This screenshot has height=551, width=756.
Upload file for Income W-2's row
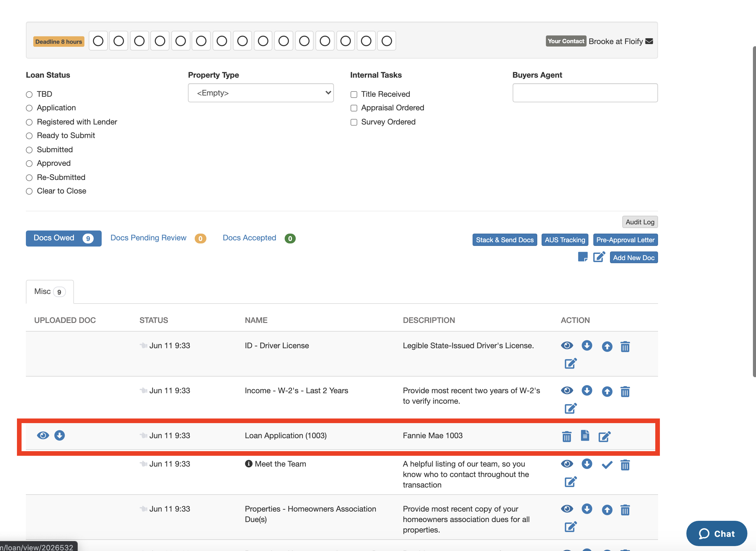(x=607, y=391)
